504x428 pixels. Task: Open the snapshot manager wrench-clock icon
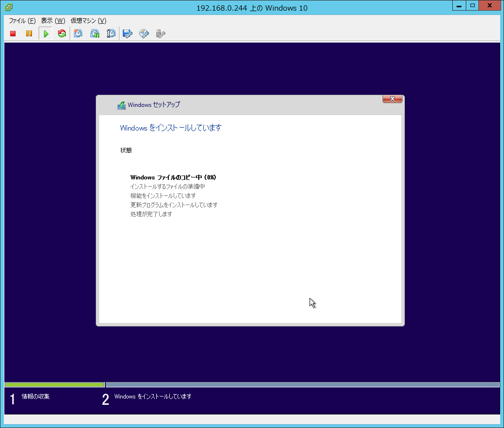pyautogui.click(x=111, y=33)
